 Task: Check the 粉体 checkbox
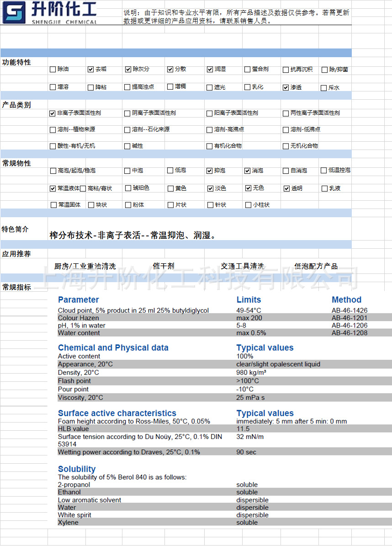coord(127,205)
